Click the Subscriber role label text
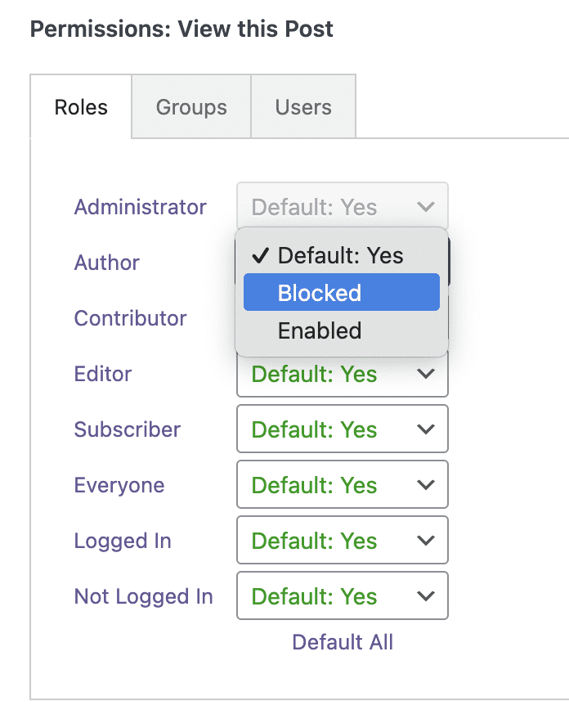 coord(128,429)
